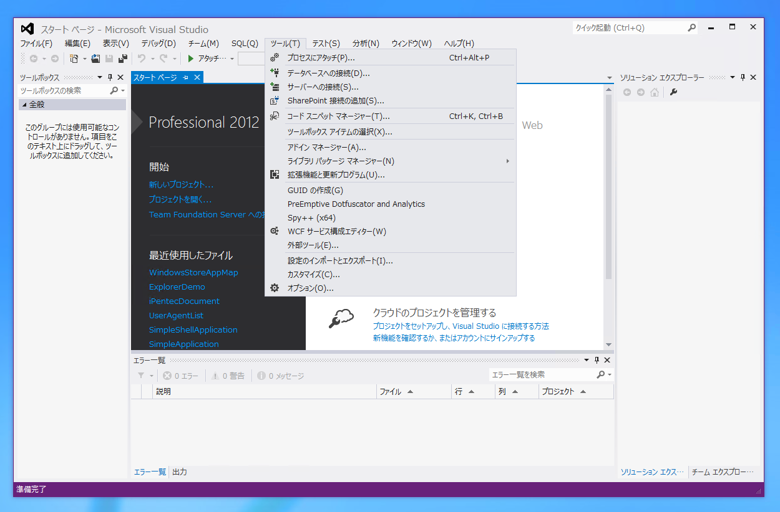Screen dimensions: 780x512
Task: Click the undo toolbar icon
Action: pyautogui.click(x=142, y=59)
